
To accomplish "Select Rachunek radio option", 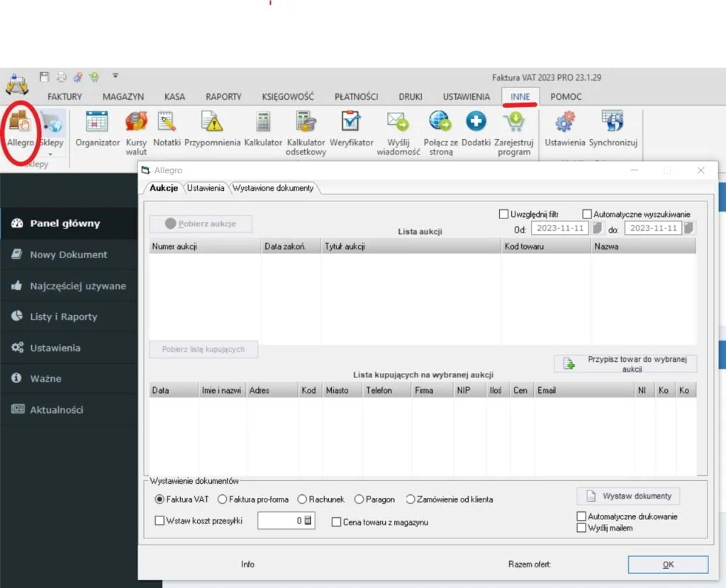I will pos(302,499).
